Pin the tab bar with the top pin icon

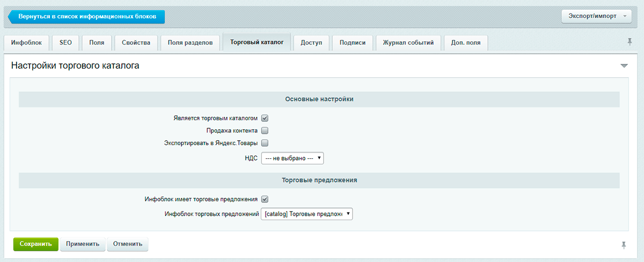click(630, 42)
